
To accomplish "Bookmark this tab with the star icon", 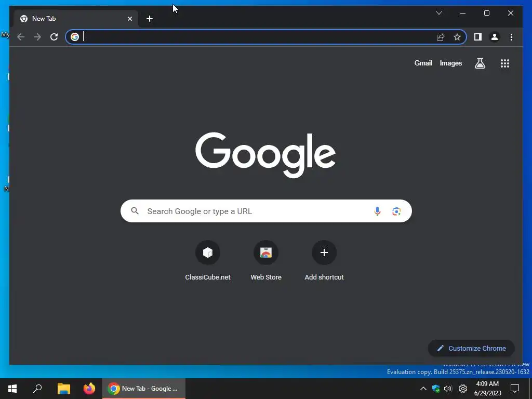I will (457, 37).
